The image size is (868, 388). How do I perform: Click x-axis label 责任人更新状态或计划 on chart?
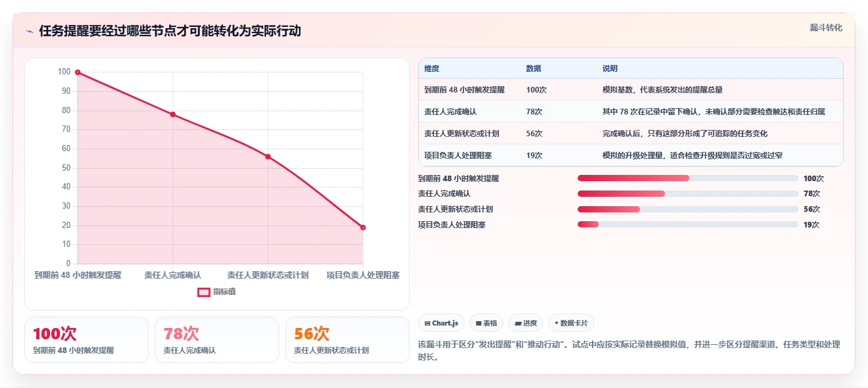click(268, 275)
